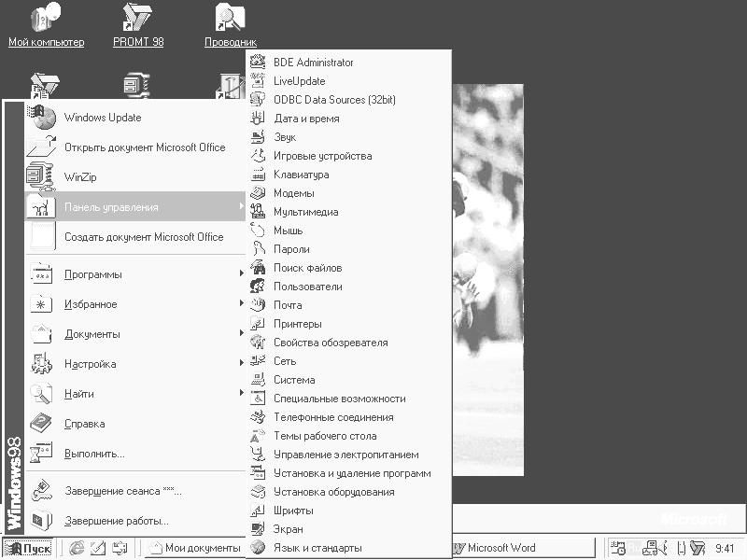Click the Принтеры icon
The width and height of the screenshot is (747, 560).
coord(258,323)
